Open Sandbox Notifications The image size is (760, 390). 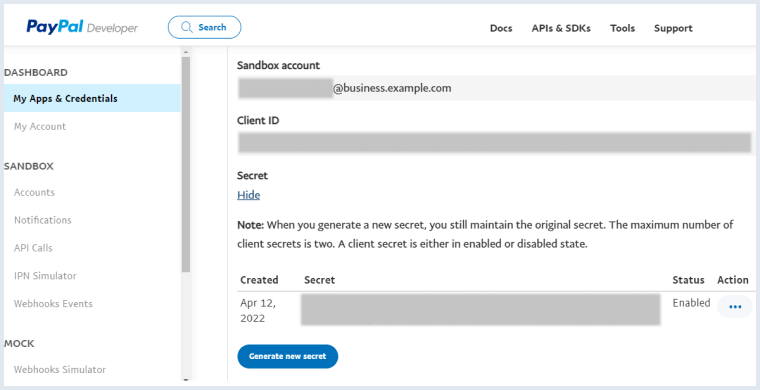43,220
